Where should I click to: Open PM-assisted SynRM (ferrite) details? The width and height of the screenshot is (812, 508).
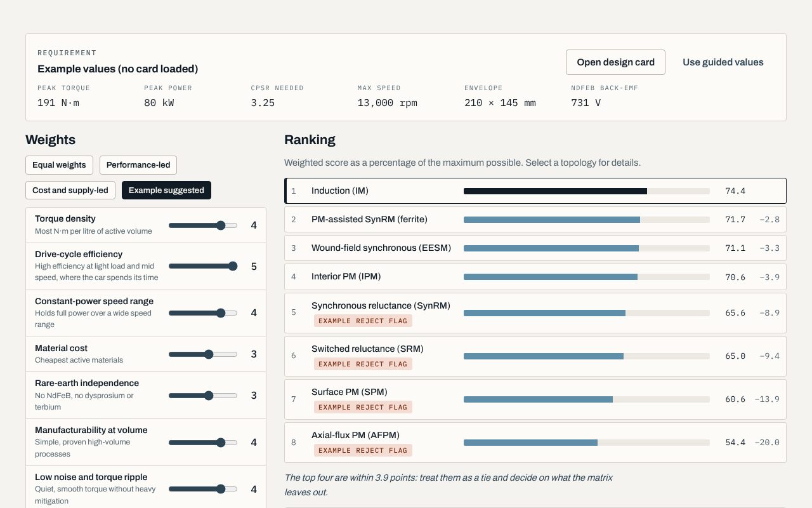coord(535,220)
